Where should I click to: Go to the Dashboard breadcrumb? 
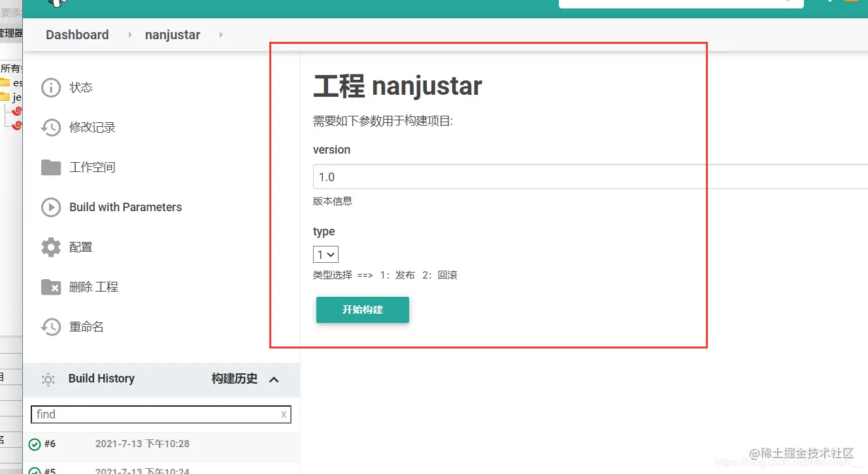pyautogui.click(x=76, y=35)
